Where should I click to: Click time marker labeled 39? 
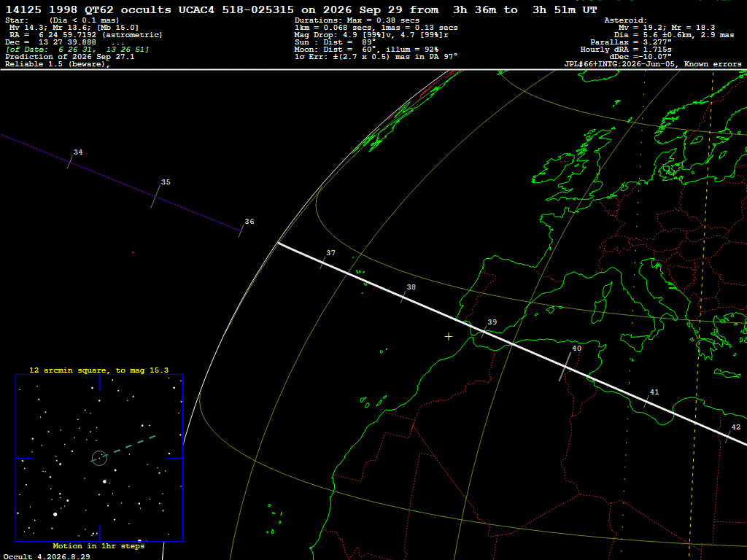(x=492, y=322)
